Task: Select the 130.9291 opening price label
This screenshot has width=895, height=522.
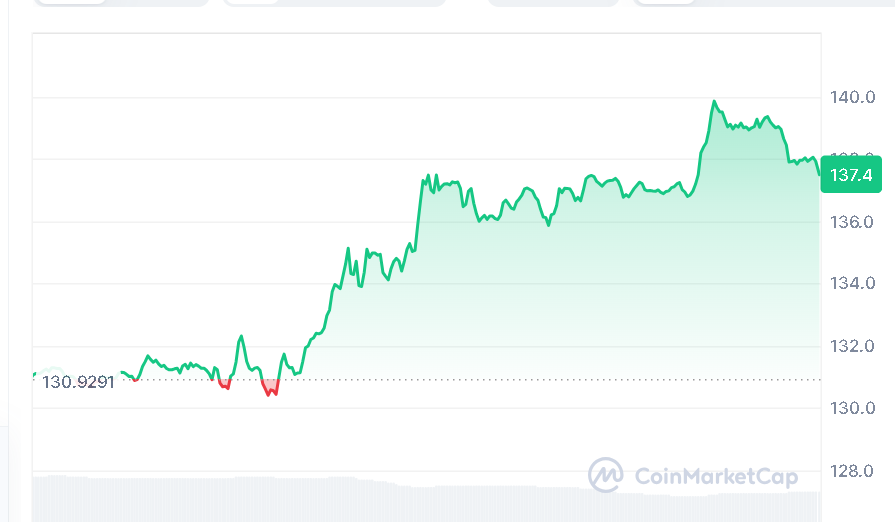Action: pyautogui.click(x=78, y=382)
